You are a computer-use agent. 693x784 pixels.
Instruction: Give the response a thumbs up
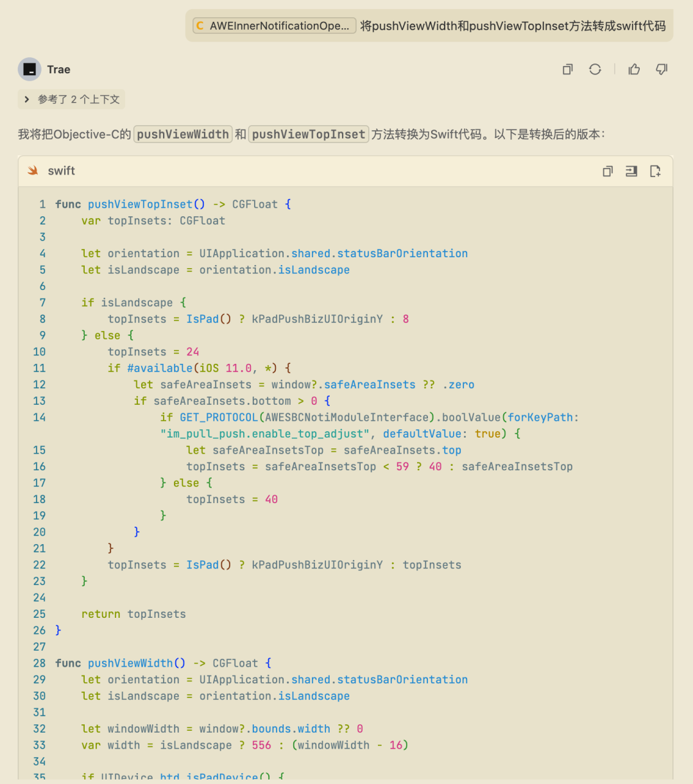tap(634, 69)
